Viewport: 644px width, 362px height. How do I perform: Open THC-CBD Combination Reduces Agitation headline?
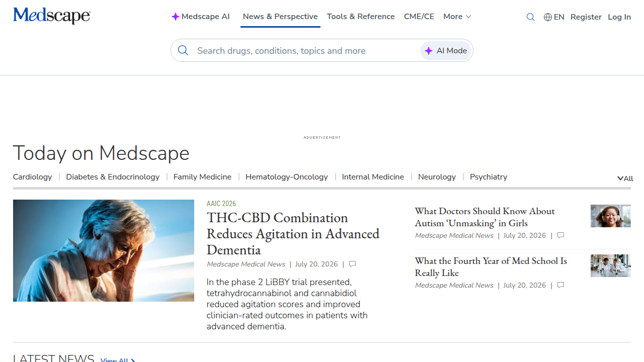[x=293, y=234]
